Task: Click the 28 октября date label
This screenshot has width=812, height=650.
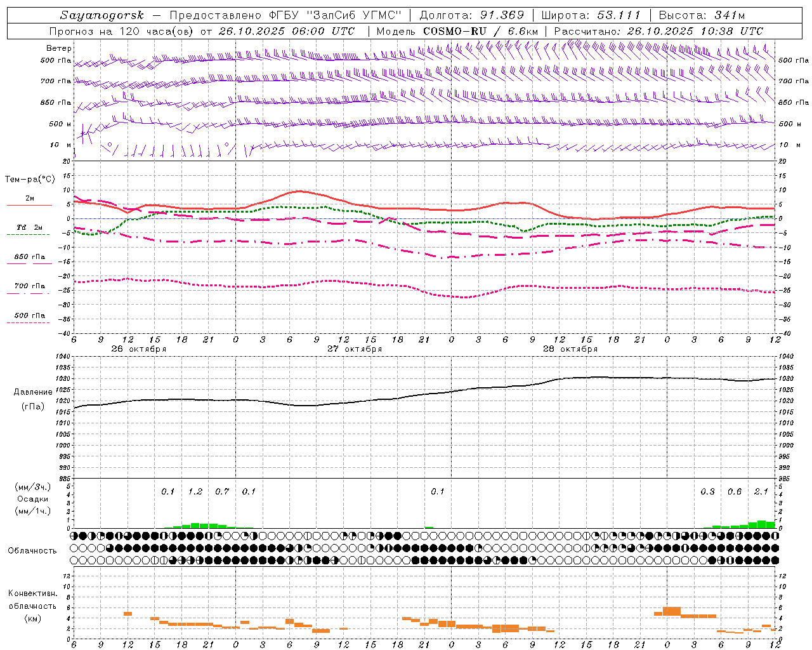Action: (570, 349)
